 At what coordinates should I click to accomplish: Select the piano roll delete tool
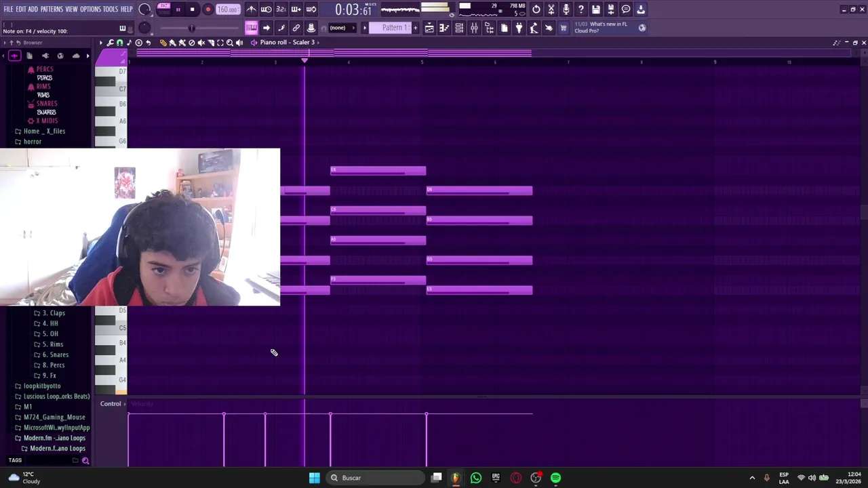coord(191,43)
